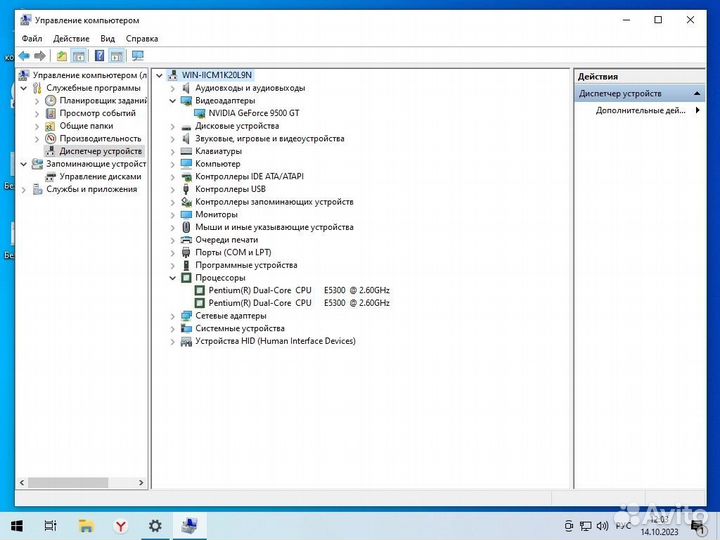This screenshot has height=540, width=720.
Task: Open Task View on the taskbar
Action: (51, 526)
